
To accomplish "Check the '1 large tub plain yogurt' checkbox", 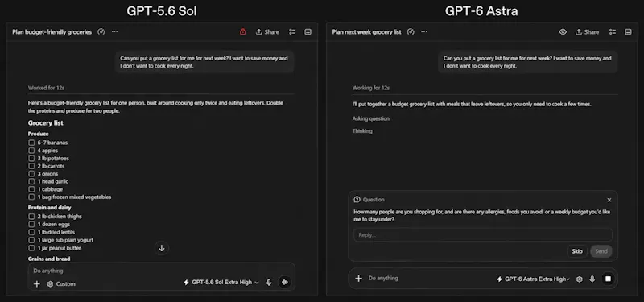I will (x=31, y=240).
